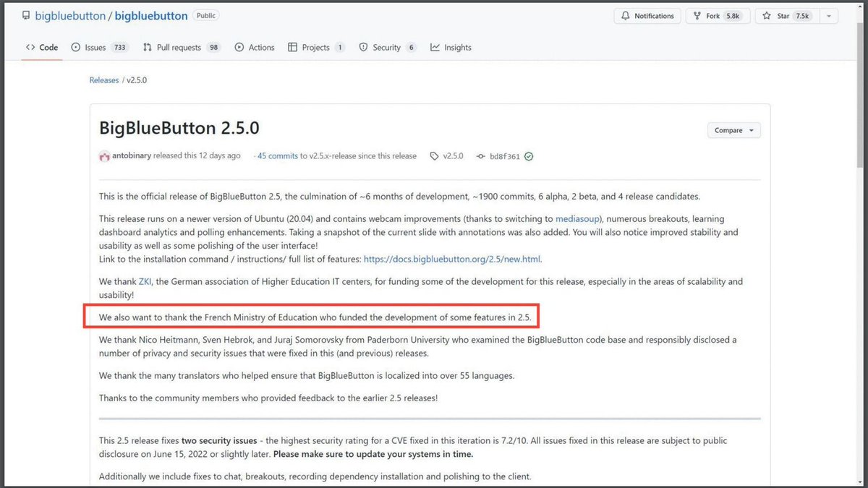The image size is (868, 488).
Task: Open the Projects tab
Action: 316,48
